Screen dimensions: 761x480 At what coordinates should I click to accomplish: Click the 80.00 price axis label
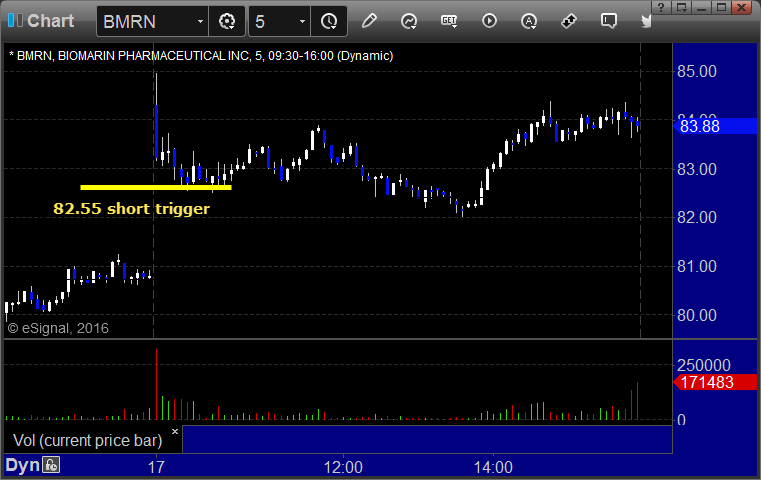coord(696,315)
